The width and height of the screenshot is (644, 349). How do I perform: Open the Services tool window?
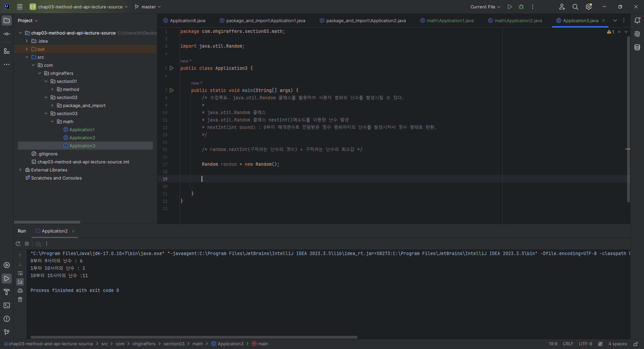pos(7,265)
